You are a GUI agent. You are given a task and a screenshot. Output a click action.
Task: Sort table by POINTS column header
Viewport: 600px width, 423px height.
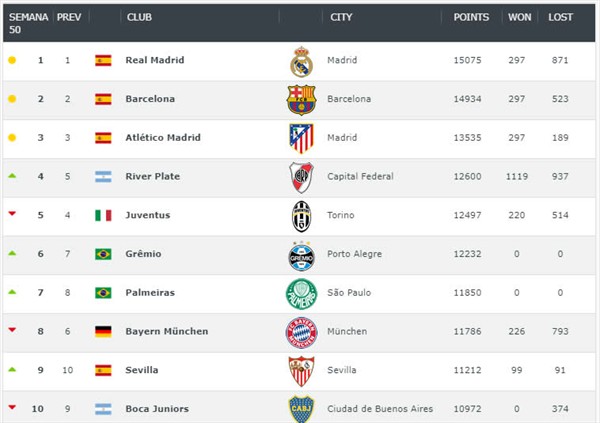point(471,17)
